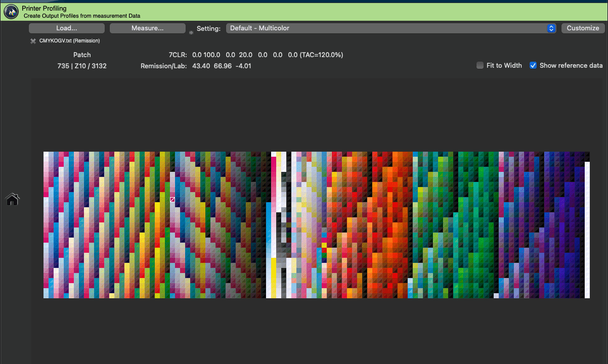Click the small gear icon beside Setting

(191, 32)
